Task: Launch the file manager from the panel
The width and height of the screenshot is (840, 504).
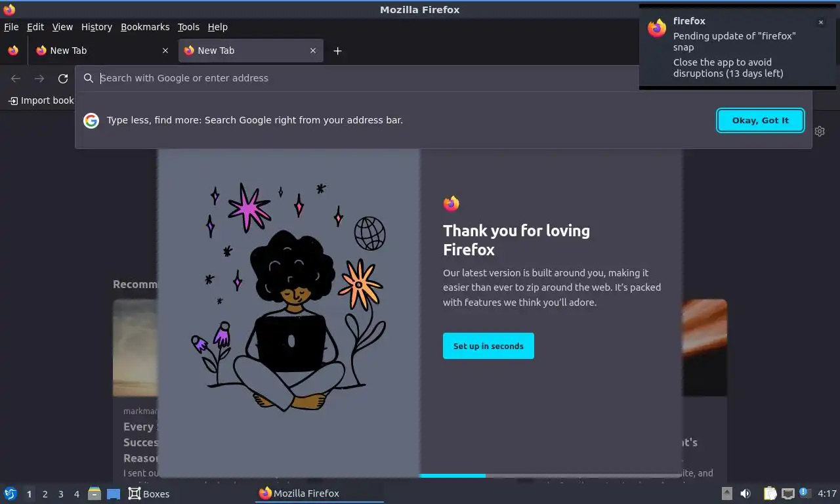Action: click(94, 493)
